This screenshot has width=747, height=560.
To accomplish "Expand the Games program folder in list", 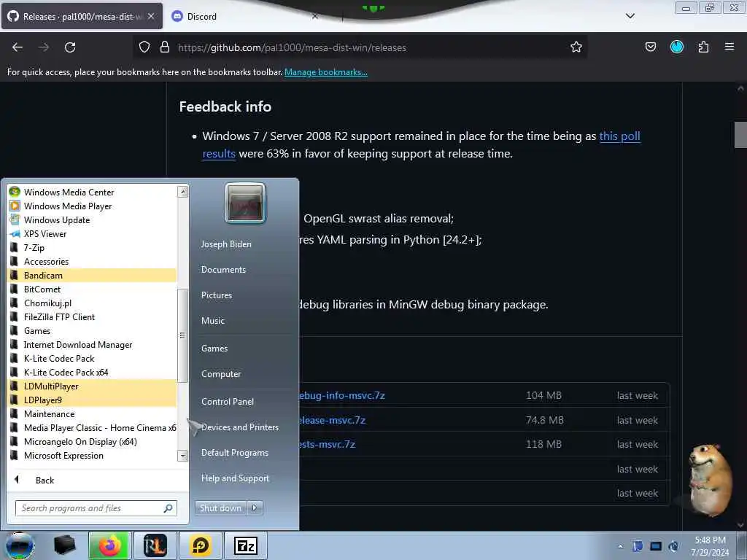I will (92, 331).
